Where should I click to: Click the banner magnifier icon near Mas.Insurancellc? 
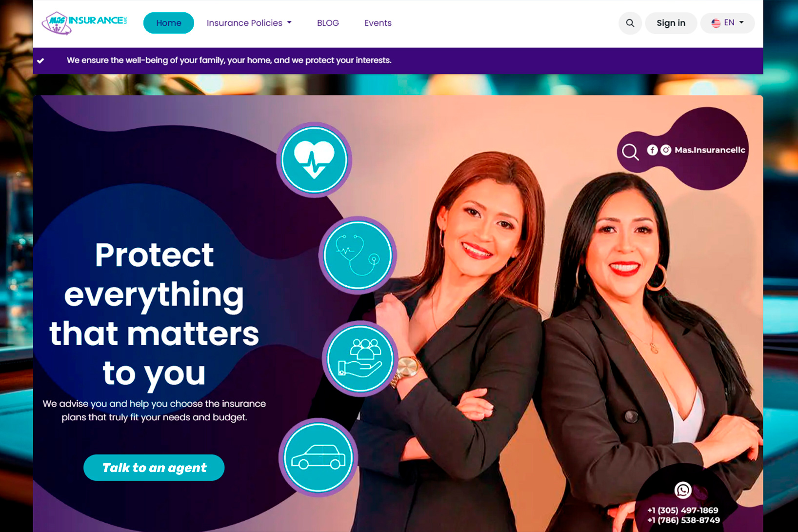click(x=630, y=152)
